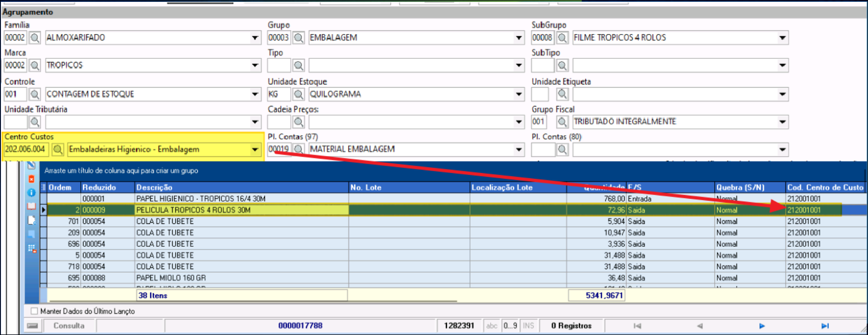This screenshot has width=868, height=335.
Task: Expand the Unidade Estoque QUILOGRAMA dropdown
Action: (x=519, y=94)
